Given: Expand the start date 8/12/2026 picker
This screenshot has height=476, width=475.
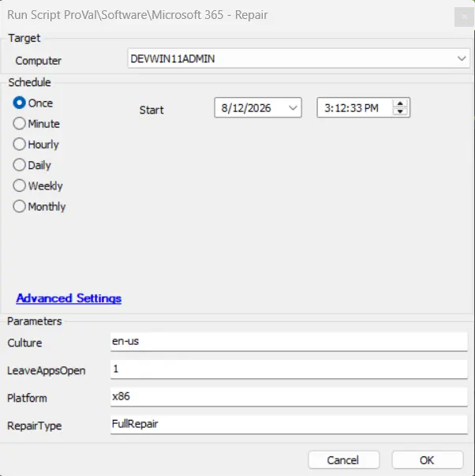Looking at the screenshot, I should [293, 108].
